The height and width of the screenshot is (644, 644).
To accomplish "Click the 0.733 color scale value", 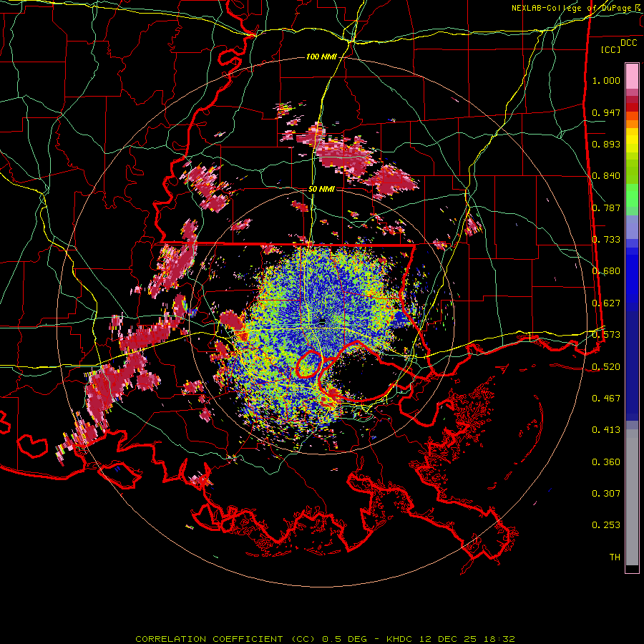I will 606,240.
